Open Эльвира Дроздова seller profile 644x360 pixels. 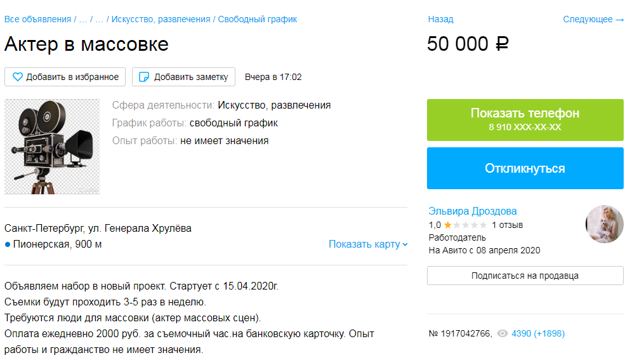tap(472, 211)
